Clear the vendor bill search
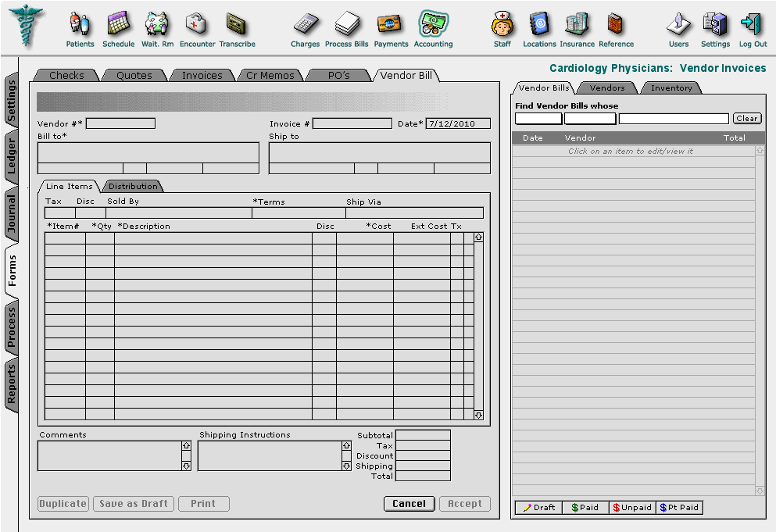 point(747,118)
